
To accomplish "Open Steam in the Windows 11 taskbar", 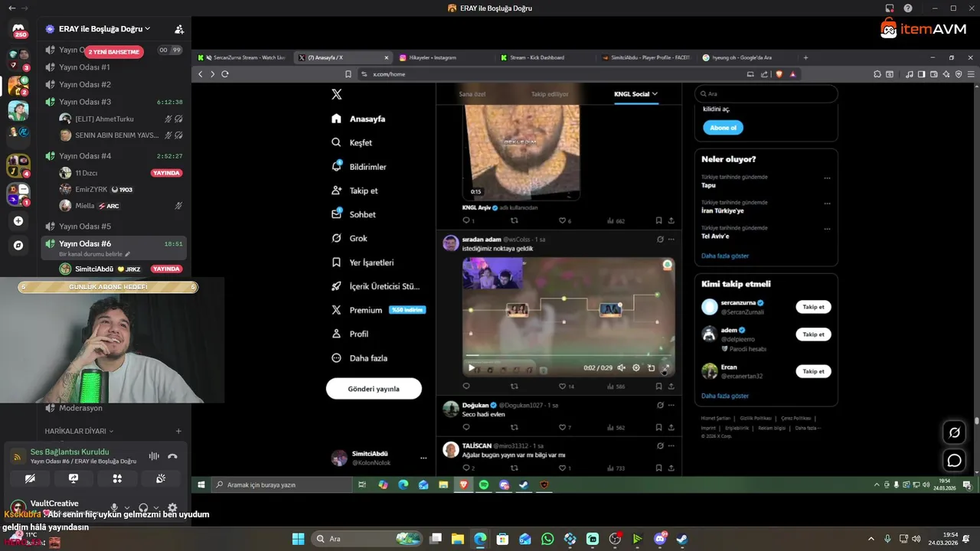I will [x=681, y=539].
